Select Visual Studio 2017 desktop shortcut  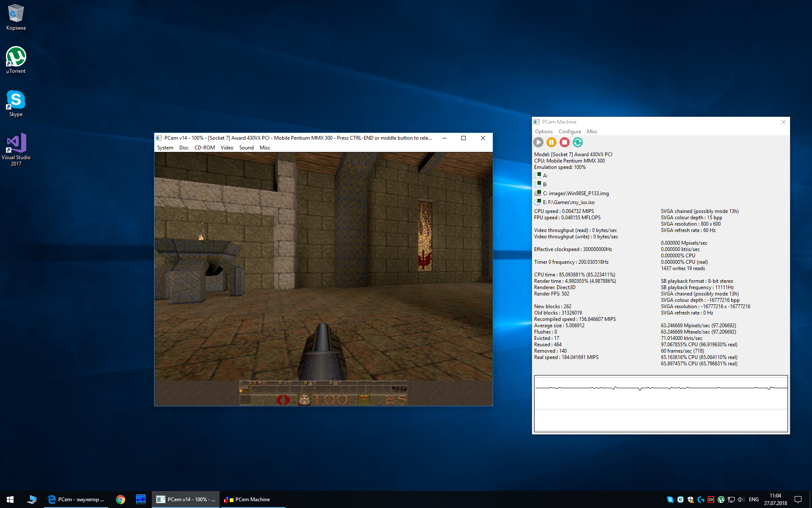pyautogui.click(x=16, y=149)
